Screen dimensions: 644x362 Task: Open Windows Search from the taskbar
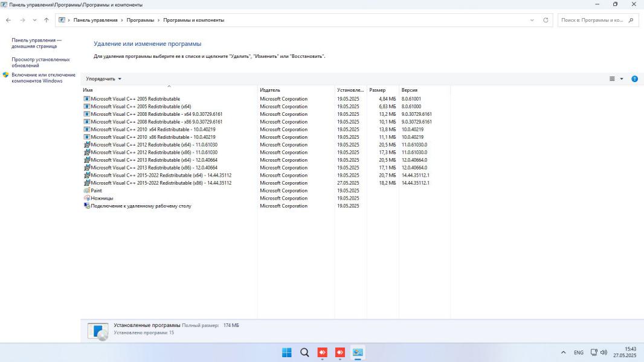(304, 352)
